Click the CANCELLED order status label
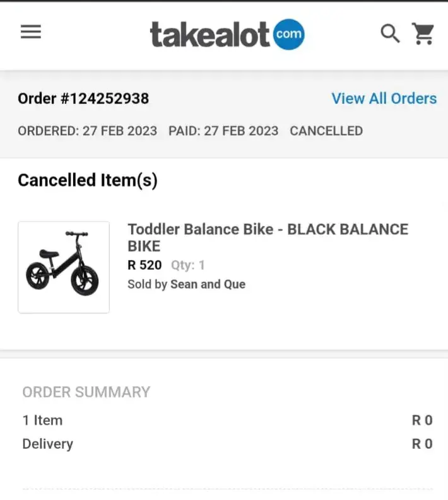The width and height of the screenshot is (448, 500). [x=326, y=131]
